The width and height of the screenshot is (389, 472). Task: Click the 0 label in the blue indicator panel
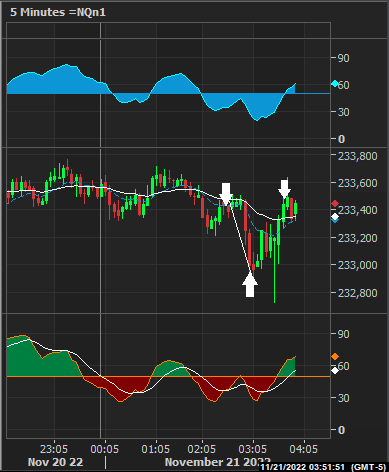point(341,139)
